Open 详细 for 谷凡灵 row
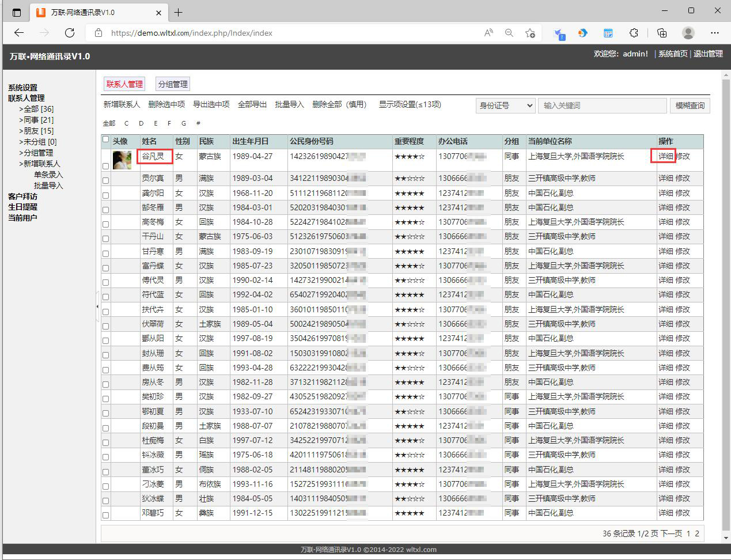Image resolution: width=731 pixels, height=560 pixels. click(666, 156)
